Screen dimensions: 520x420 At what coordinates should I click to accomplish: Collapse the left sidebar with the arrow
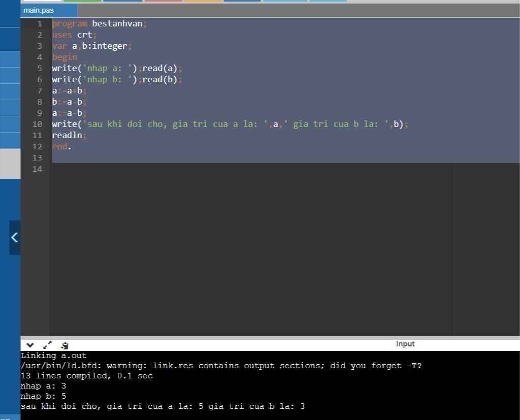tap(15, 238)
